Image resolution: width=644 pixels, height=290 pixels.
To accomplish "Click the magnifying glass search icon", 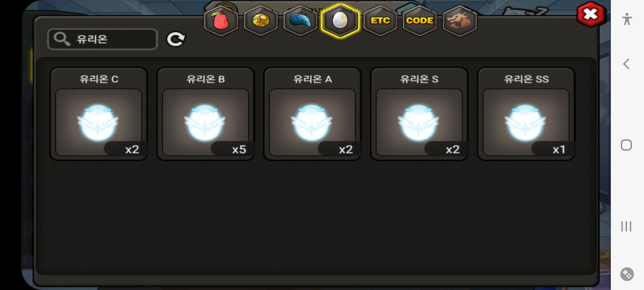I will click(x=62, y=39).
